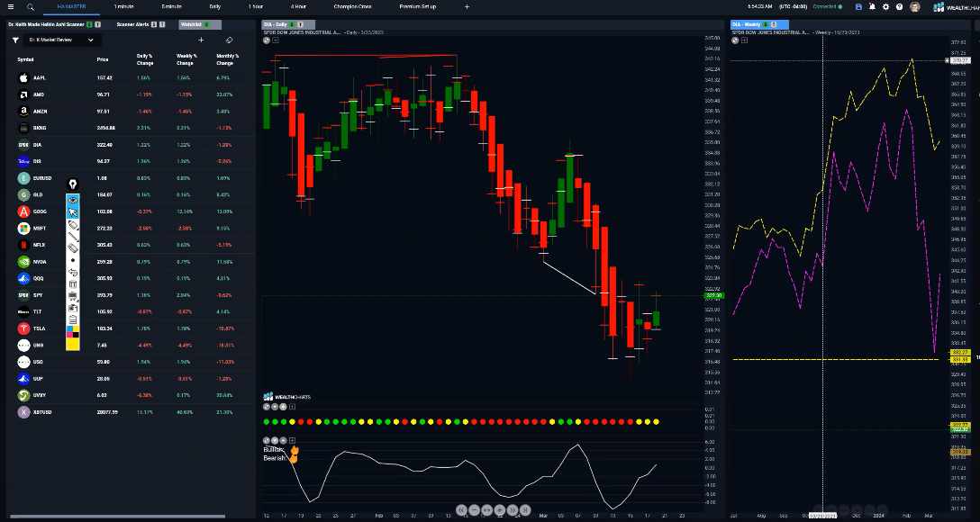Toggle the eye visibility annotation tool
This screenshot has height=522, width=980.
pyautogui.click(x=72, y=201)
